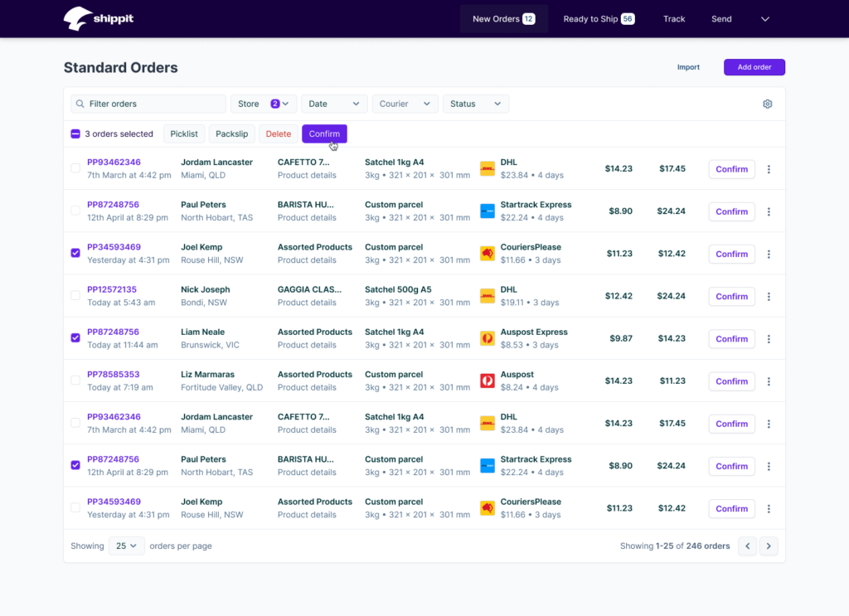This screenshot has width=849, height=616.
Task: Click the 'Standard Orders' page heading
Action: (x=121, y=68)
